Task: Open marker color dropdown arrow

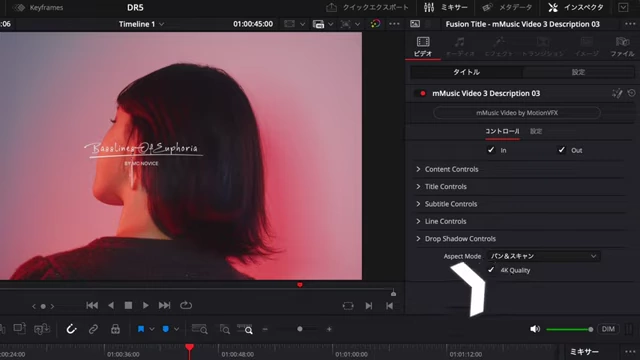Action: [176, 329]
